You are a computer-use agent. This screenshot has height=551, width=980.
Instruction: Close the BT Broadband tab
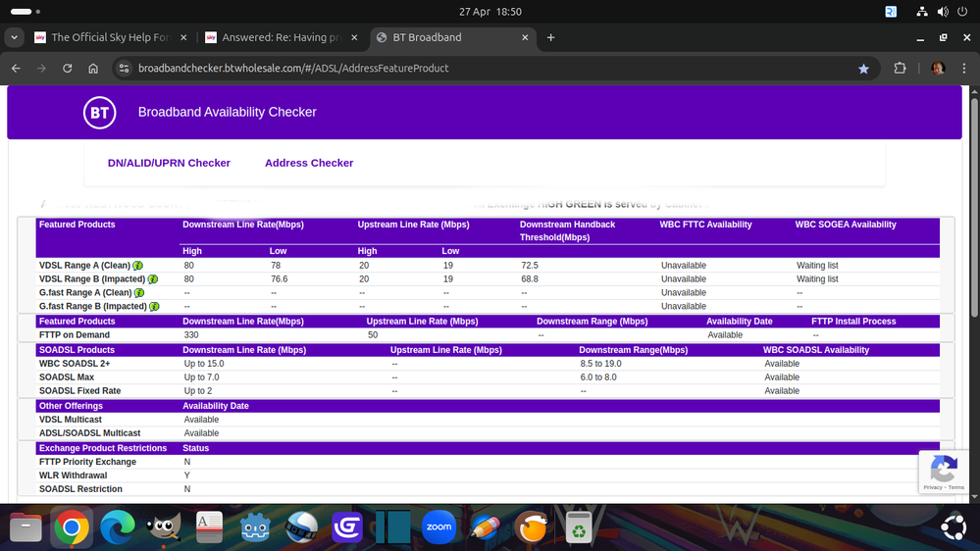pyautogui.click(x=525, y=37)
